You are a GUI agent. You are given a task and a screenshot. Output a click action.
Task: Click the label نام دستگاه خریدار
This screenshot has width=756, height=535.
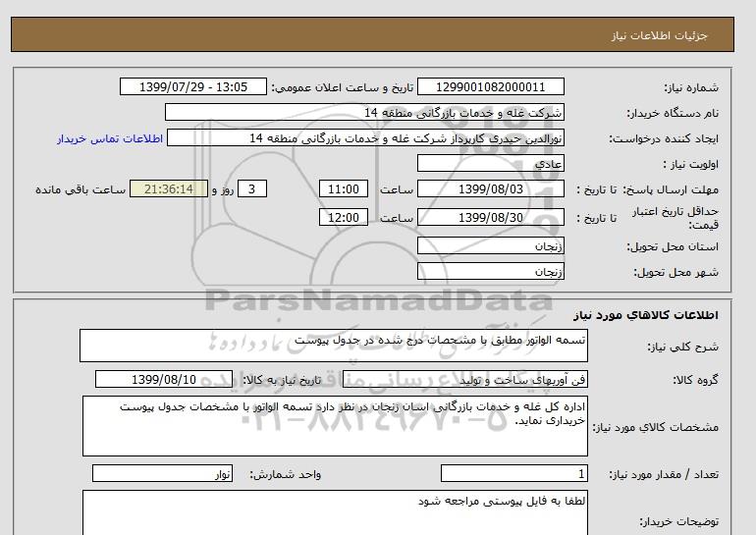(673, 113)
